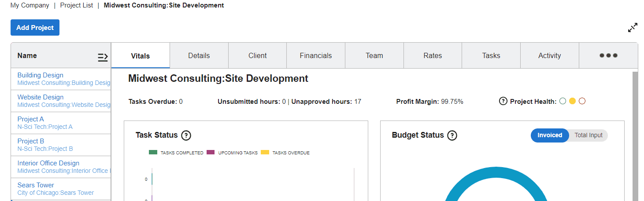This screenshot has width=644, height=201.
Task: Switch budget view to Total Input
Action: click(x=588, y=135)
